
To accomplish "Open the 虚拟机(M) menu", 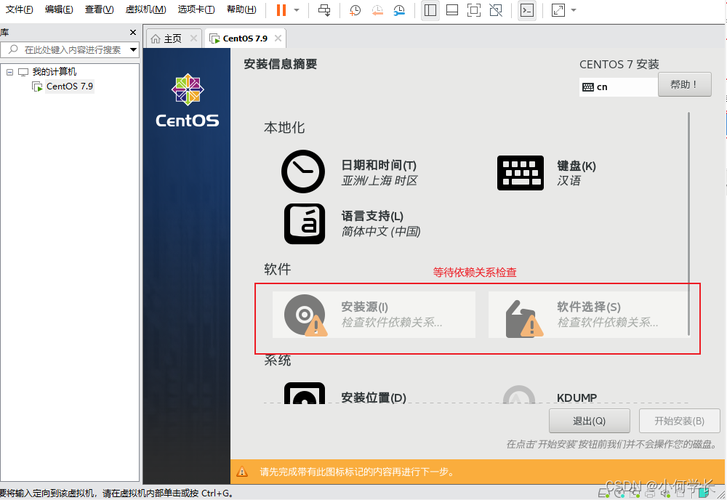I will (146, 9).
